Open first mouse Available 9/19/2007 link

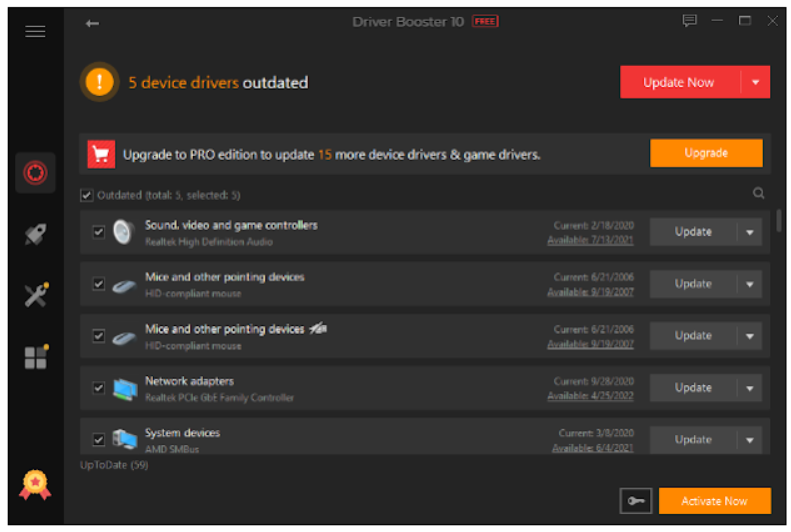coord(590,292)
